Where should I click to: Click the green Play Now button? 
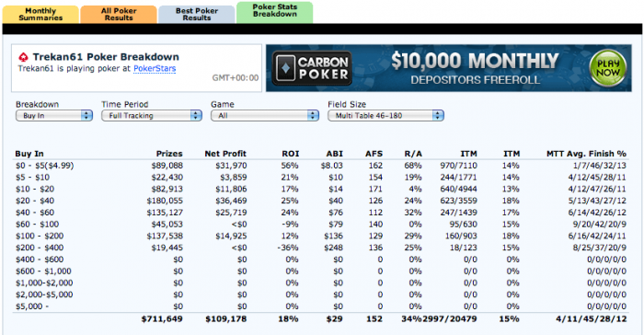click(608, 68)
